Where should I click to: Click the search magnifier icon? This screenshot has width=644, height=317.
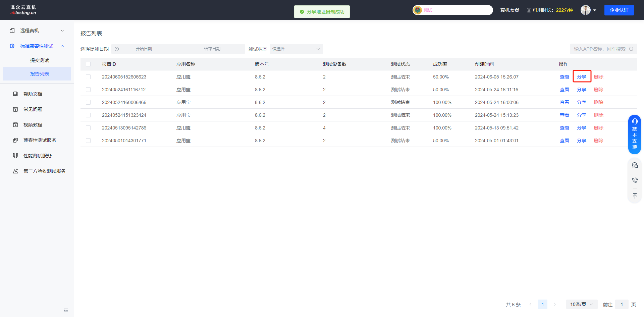631,49
